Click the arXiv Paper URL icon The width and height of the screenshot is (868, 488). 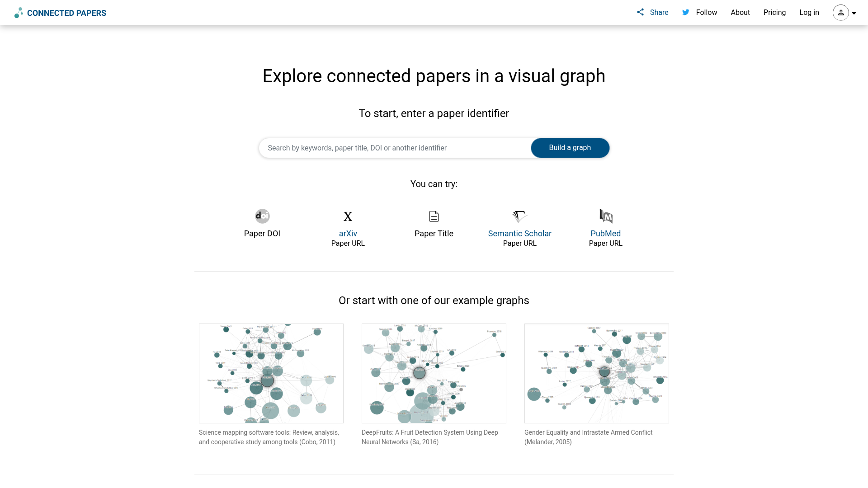[x=348, y=216]
